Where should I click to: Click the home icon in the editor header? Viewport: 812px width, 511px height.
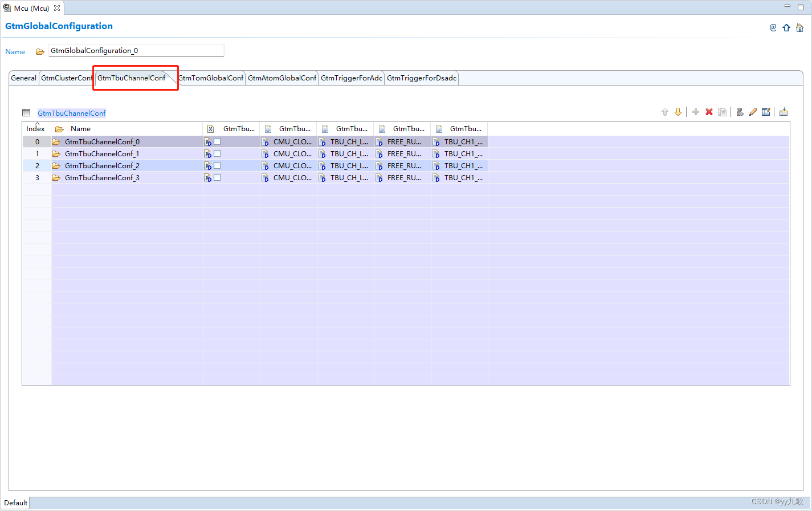[x=799, y=27]
